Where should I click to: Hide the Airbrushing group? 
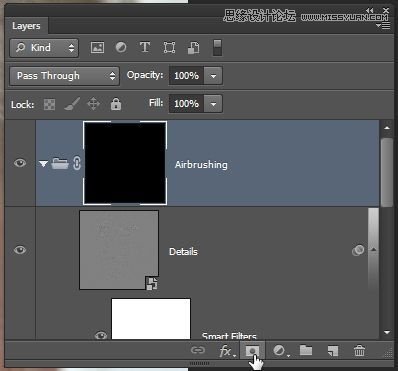[x=20, y=163]
